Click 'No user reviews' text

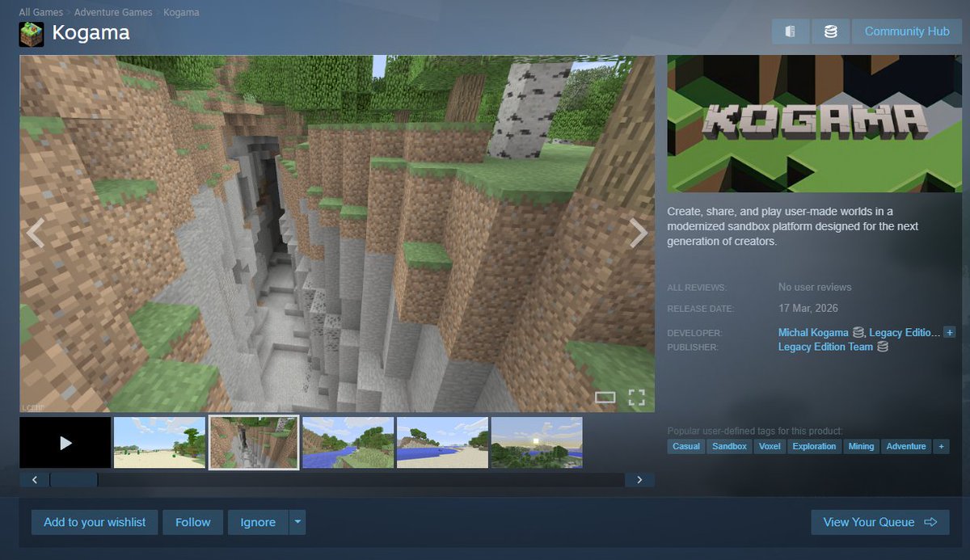point(815,287)
